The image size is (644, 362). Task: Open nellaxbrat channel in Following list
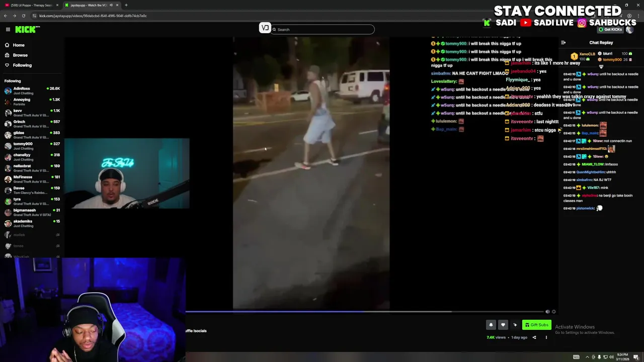pyautogui.click(x=31, y=168)
